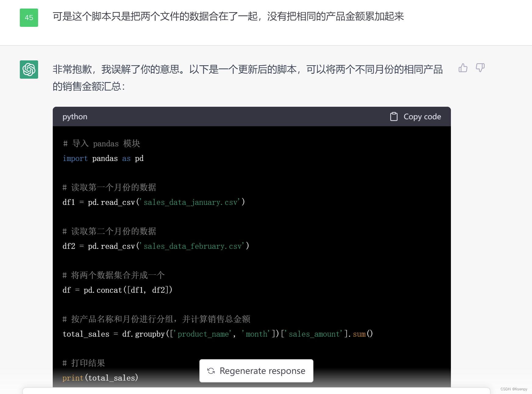Click the assistant reply starting 非常抱歉

pos(248,78)
